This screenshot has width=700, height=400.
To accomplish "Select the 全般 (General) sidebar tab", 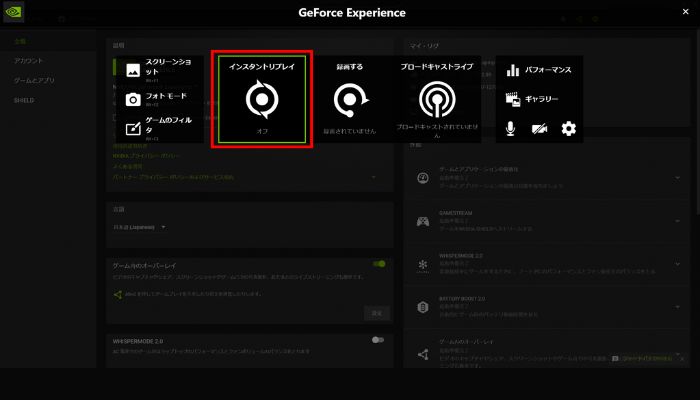I will 20,42.
